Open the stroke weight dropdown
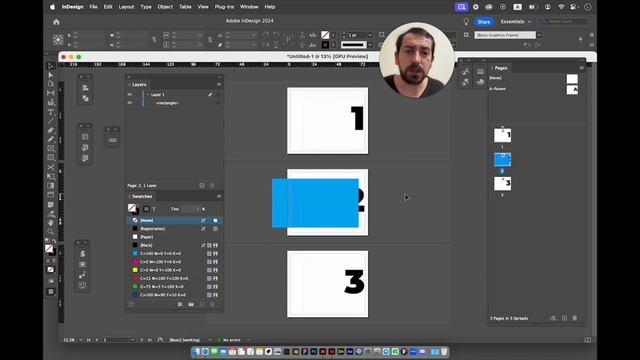Viewport: 640px width, 360px height. click(370, 36)
